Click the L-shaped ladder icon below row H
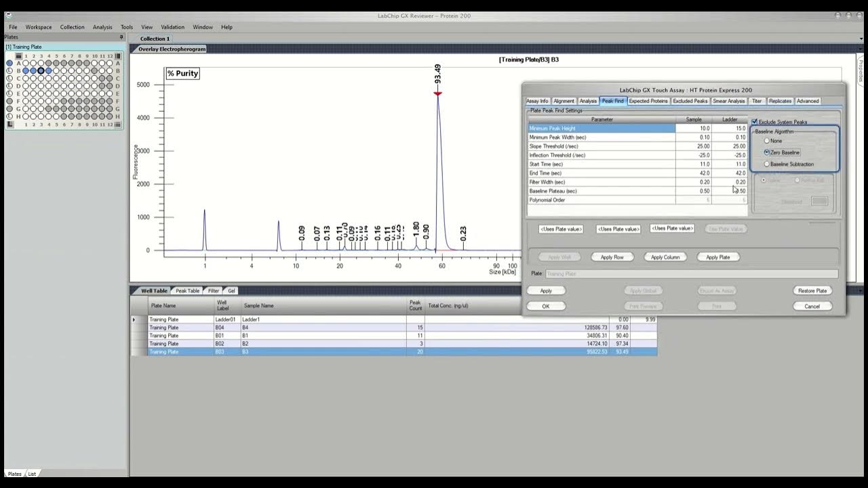 [10, 125]
